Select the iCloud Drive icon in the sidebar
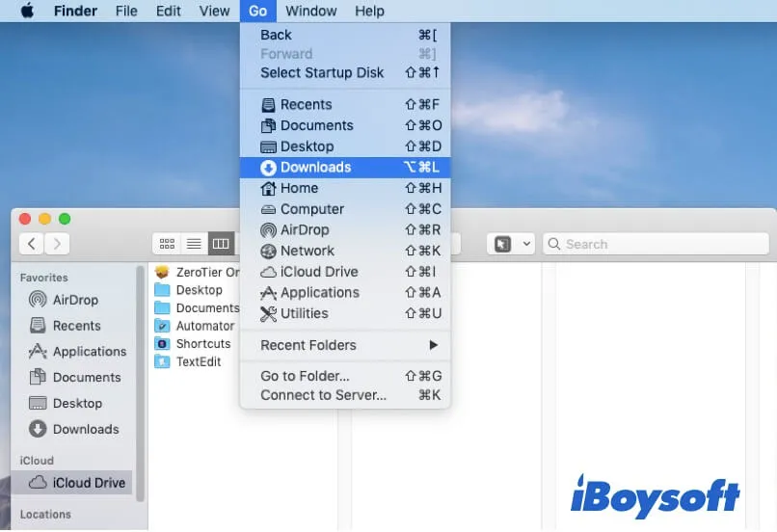The height and width of the screenshot is (532, 777). 38,483
